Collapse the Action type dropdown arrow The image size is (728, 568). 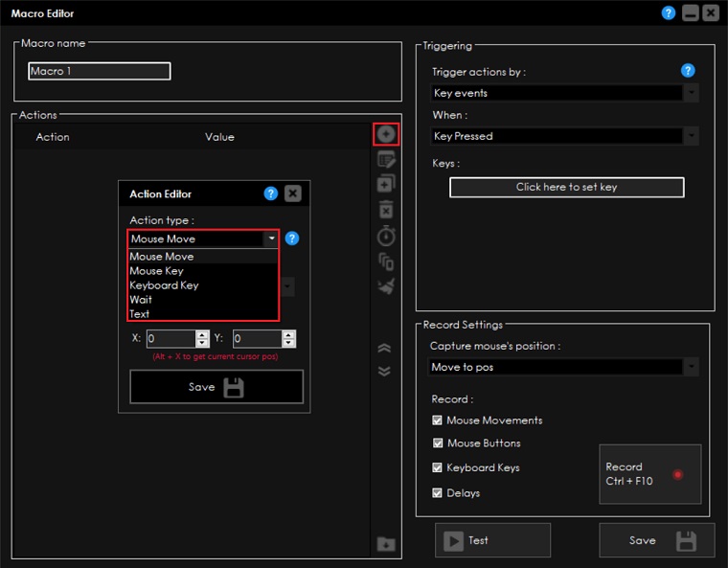pos(271,239)
